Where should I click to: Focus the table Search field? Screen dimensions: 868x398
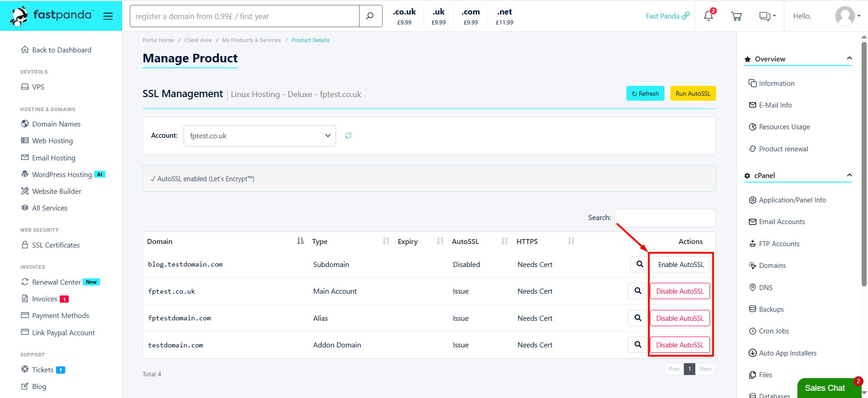coord(665,218)
